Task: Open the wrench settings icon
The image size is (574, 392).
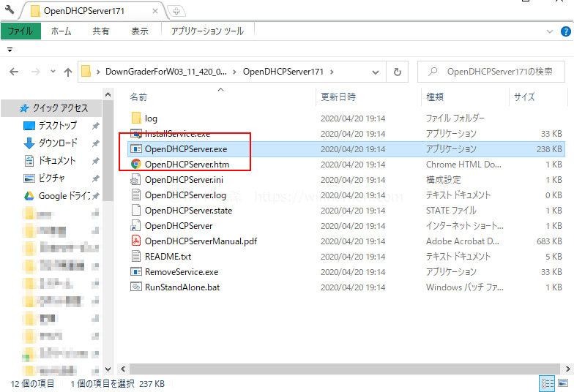Action: tap(10, 10)
